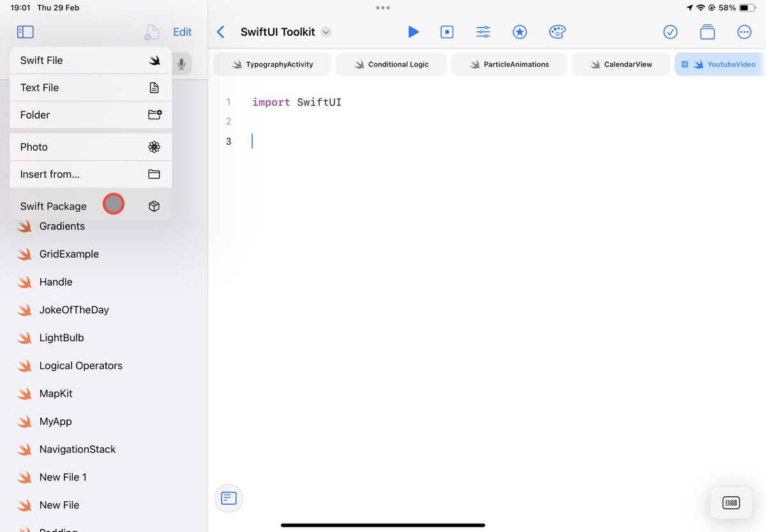Screen dimensions: 766x532
Task: Open the console panel button
Action: [x=229, y=498]
